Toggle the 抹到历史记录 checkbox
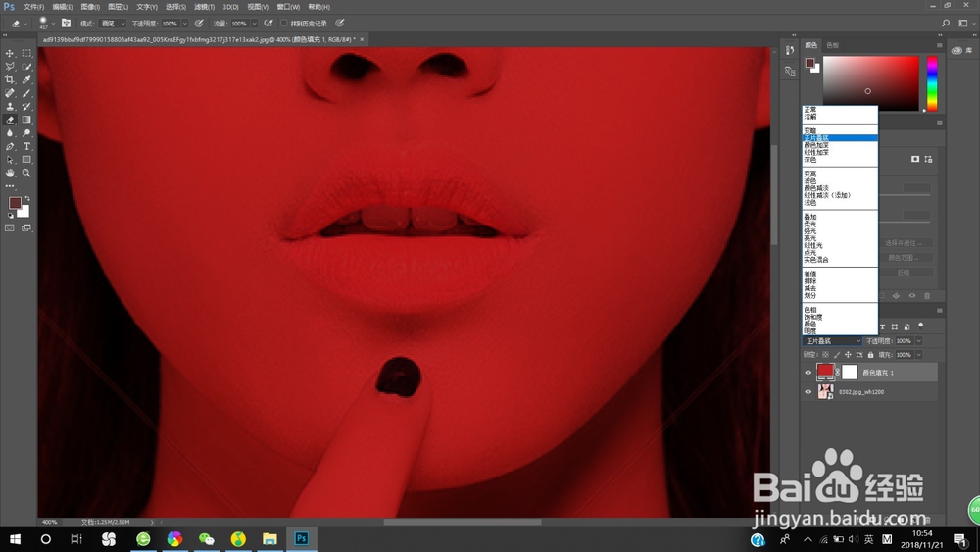 tap(284, 24)
